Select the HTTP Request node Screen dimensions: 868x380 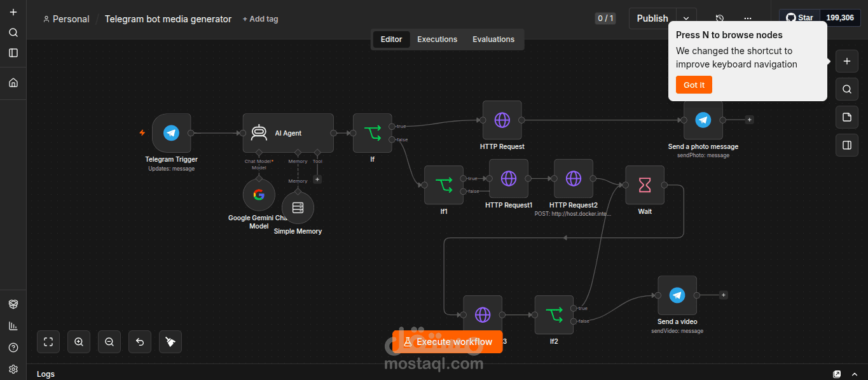pyautogui.click(x=502, y=120)
